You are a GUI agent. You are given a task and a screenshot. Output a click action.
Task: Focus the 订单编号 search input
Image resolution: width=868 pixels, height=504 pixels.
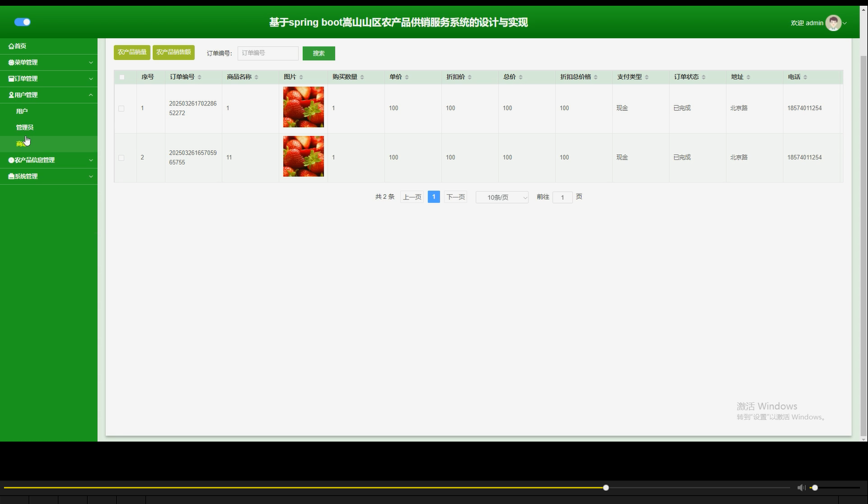coord(268,53)
